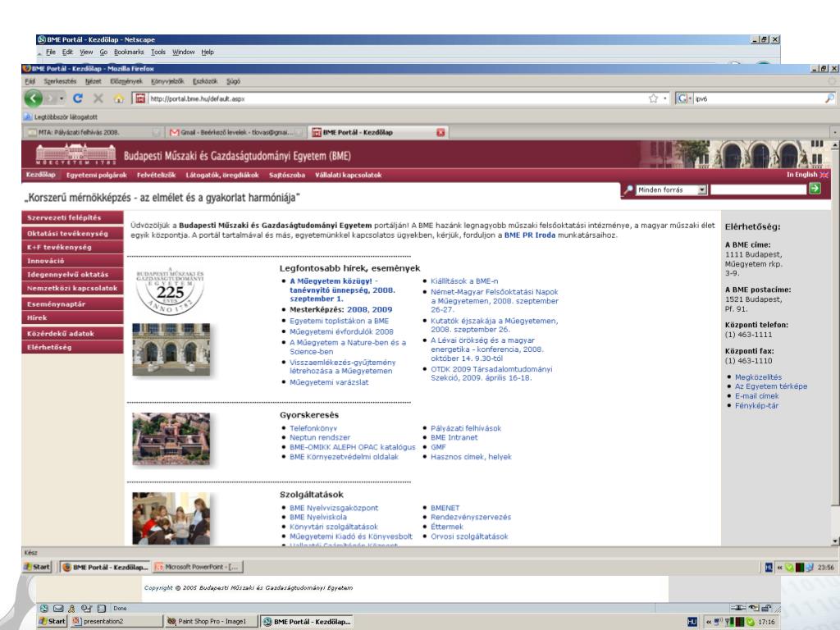Click the BME site favicon in address bar

click(x=140, y=98)
